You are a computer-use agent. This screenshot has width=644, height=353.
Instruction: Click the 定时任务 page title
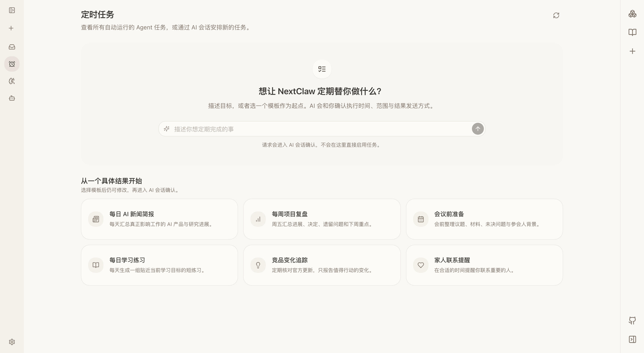coord(98,14)
